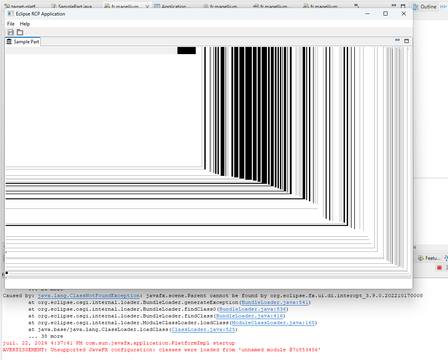Viewport: 448px width, 360px height.
Task: Select the Sample Part tab
Action: click(x=23, y=42)
